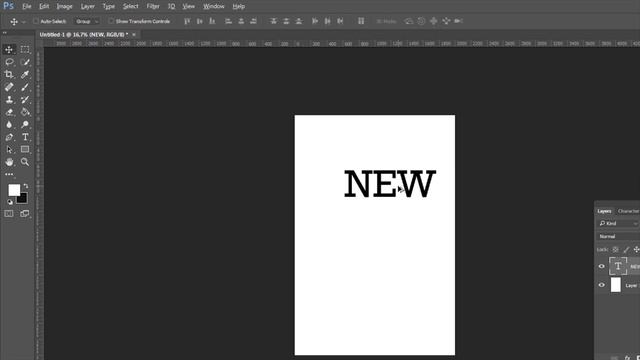This screenshot has width=640, height=360.
Task: Toggle Lock Transparent Pixels in Layers panel
Action: (616, 249)
